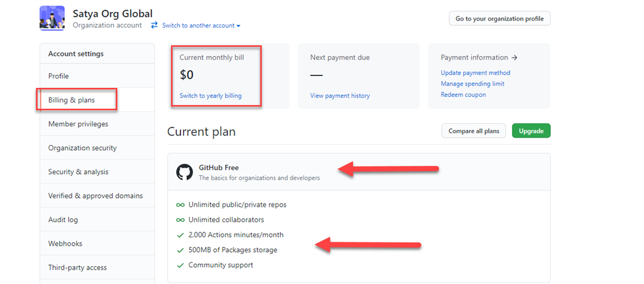Click checkmark icon beside 500MB Packages storage

180,250
